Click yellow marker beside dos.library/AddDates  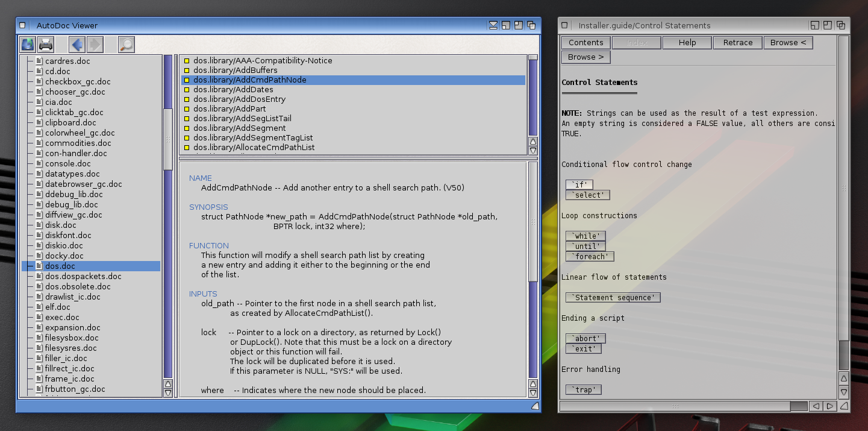coord(187,90)
